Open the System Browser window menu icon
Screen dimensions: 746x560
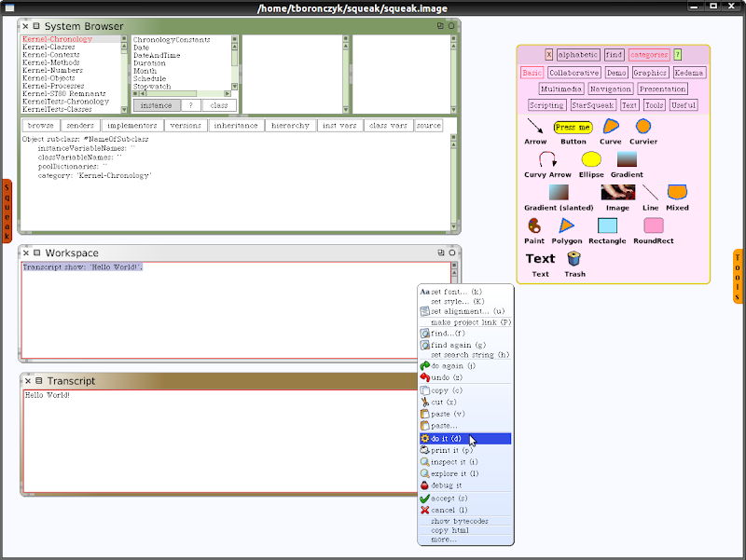click(x=36, y=26)
